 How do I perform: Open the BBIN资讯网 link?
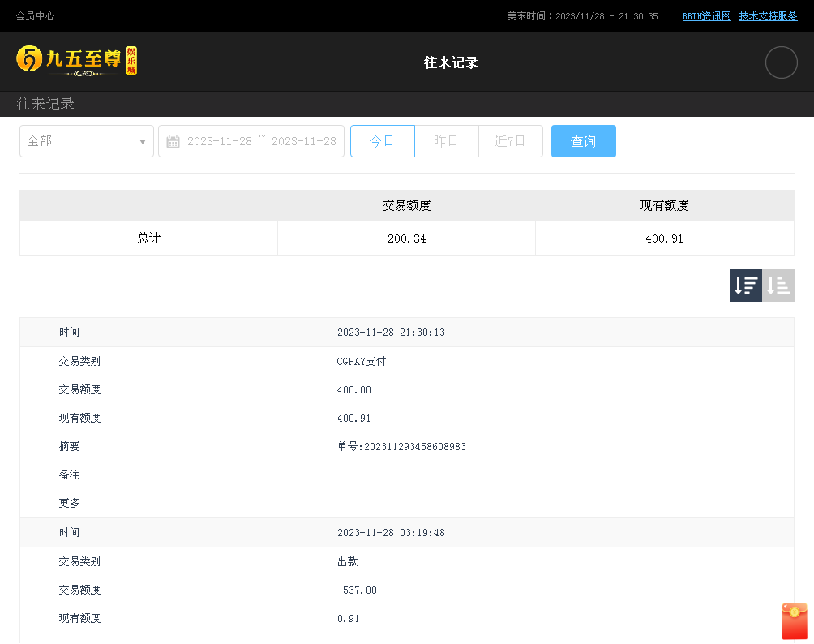pos(706,16)
